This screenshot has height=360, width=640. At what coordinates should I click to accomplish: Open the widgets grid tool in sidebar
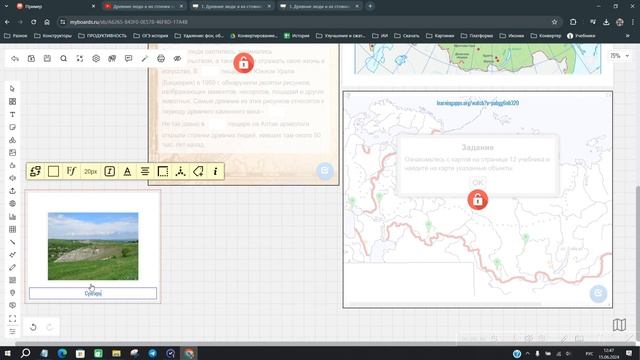12,102
